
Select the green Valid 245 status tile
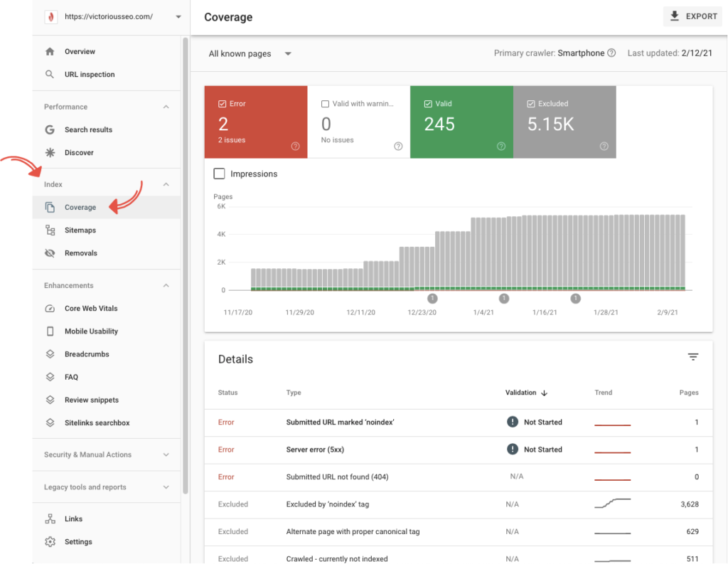coord(461,122)
